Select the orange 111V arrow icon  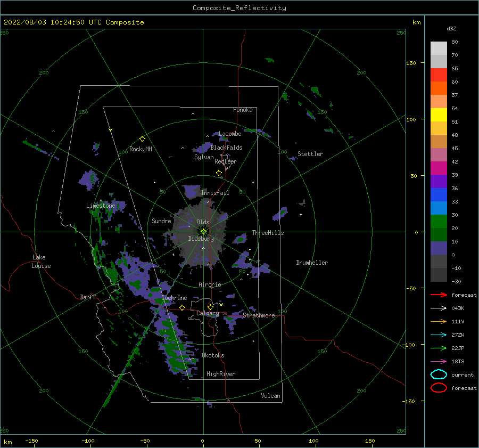pos(439,321)
